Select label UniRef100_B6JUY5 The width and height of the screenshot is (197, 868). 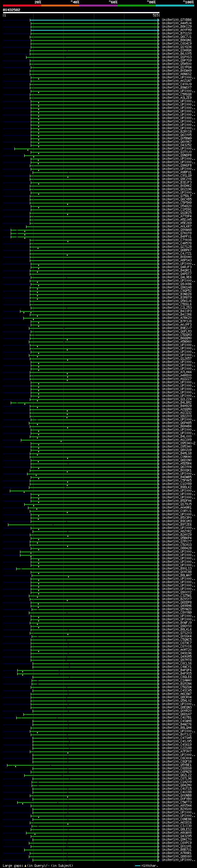(x=177, y=54)
